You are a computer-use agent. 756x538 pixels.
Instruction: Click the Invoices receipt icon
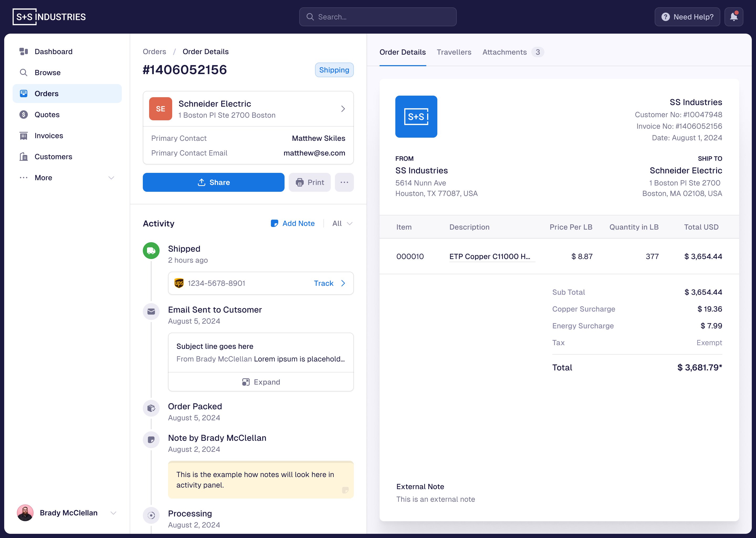tap(24, 136)
